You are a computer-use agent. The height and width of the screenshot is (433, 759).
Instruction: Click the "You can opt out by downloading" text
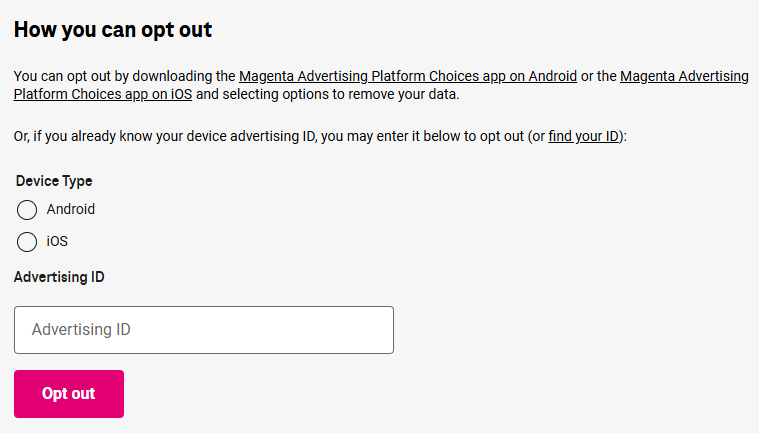(120, 76)
